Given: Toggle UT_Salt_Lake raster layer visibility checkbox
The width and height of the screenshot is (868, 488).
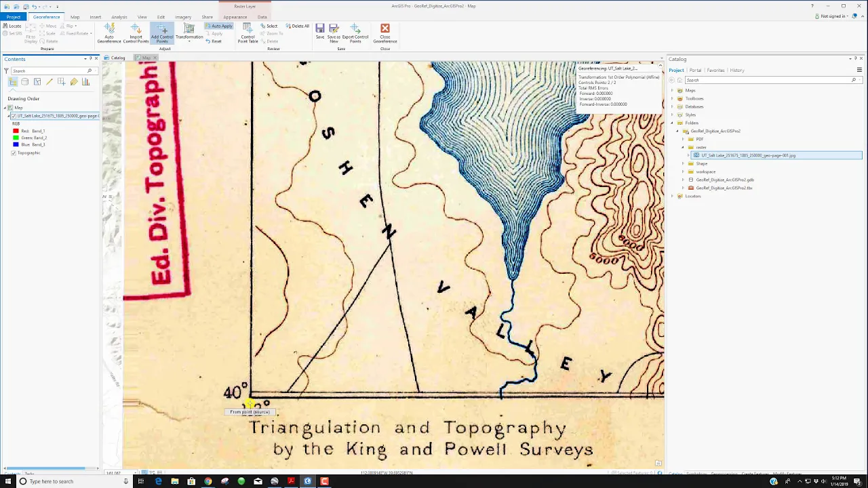Looking at the screenshot, I should [x=14, y=116].
